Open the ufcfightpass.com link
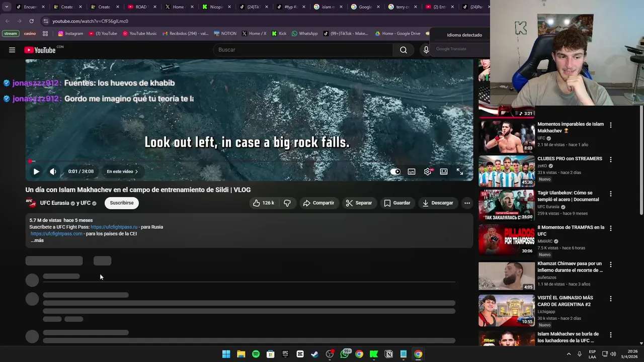The width and height of the screenshot is (644, 362). click(56, 233)
